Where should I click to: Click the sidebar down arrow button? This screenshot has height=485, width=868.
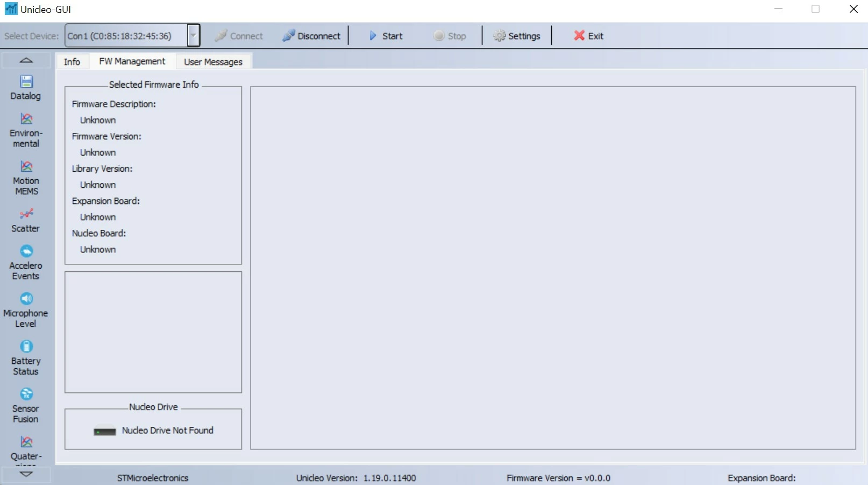[x=26, y=474]
